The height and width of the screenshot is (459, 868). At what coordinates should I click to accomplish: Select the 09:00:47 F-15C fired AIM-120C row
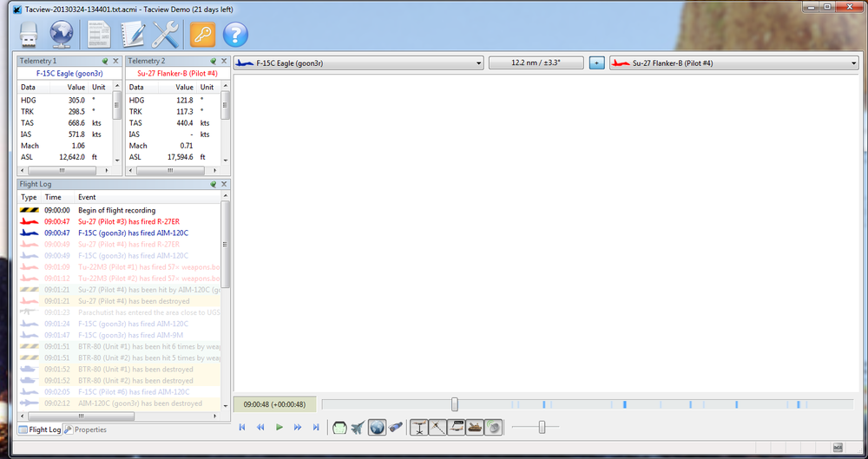coord(119,233)
